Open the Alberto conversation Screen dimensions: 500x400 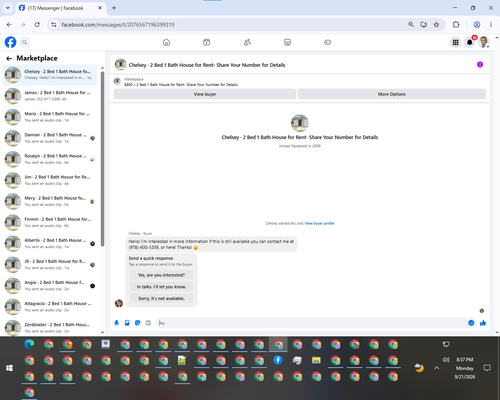tap(50, 243)
